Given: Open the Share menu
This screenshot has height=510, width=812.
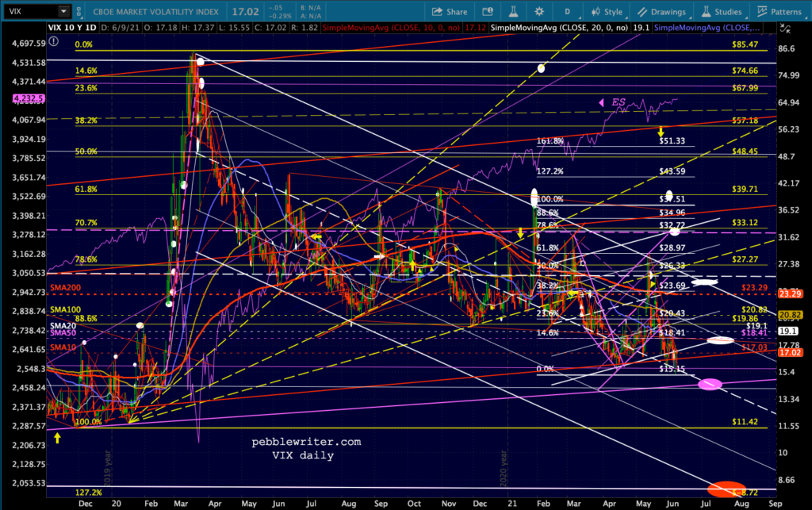Looking at the screenshot, I should coord(450,11).
